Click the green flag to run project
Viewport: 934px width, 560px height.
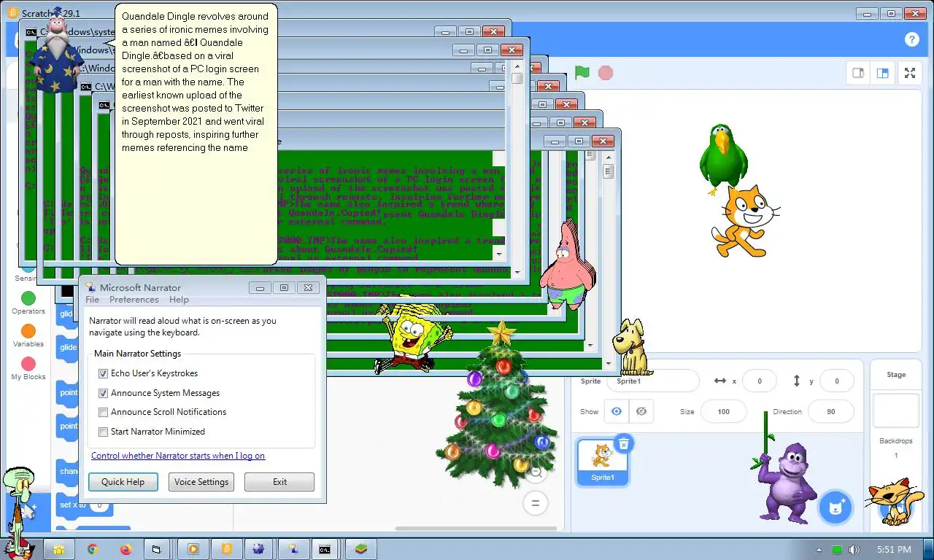(582, 73)
